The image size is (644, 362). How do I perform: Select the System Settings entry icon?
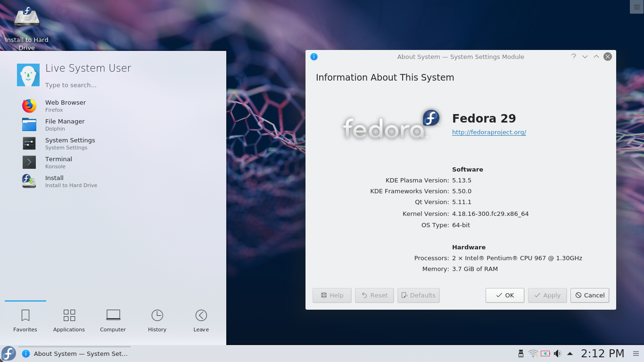(x=29, y=143)
